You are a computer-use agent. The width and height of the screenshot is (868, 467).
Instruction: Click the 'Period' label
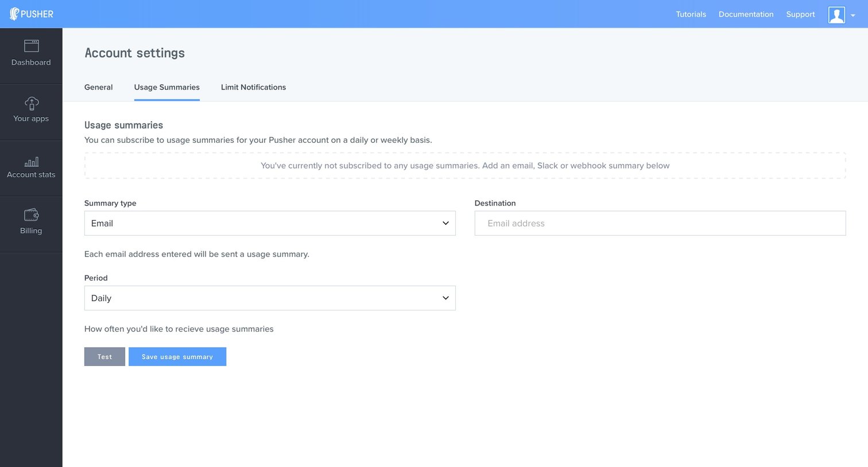click(x=96, y=278)
